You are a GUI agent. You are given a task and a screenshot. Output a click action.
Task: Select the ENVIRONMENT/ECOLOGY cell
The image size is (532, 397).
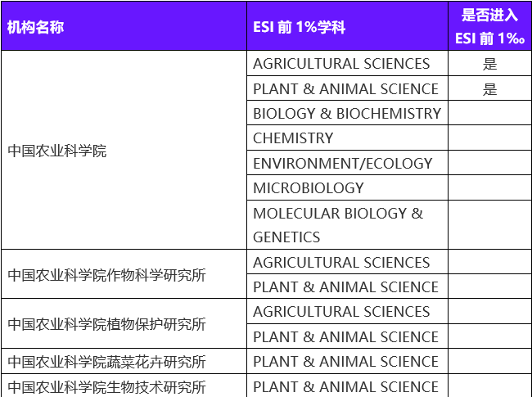pyautogui.click(x=342, y=163)
